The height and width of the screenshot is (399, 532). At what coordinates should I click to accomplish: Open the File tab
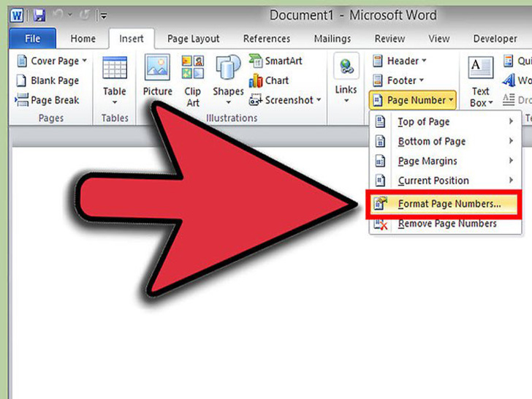coord(33,38)
